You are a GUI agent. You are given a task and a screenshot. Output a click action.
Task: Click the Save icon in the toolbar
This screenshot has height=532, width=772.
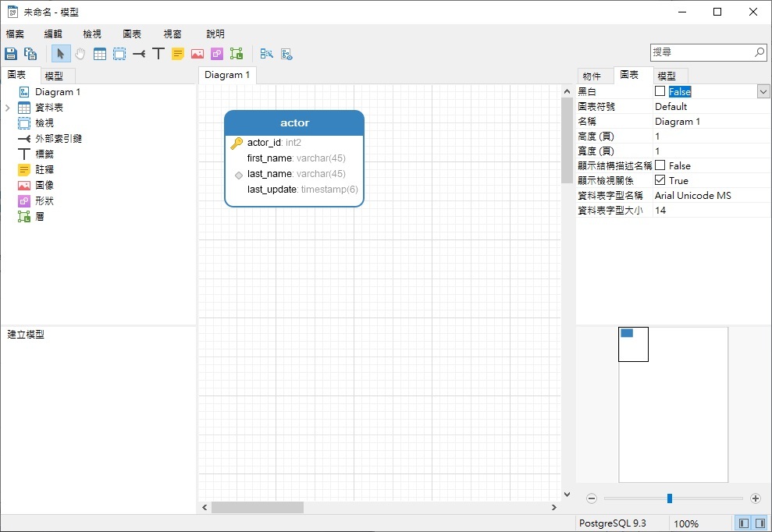pyautogui.click(x=11, y=54)
